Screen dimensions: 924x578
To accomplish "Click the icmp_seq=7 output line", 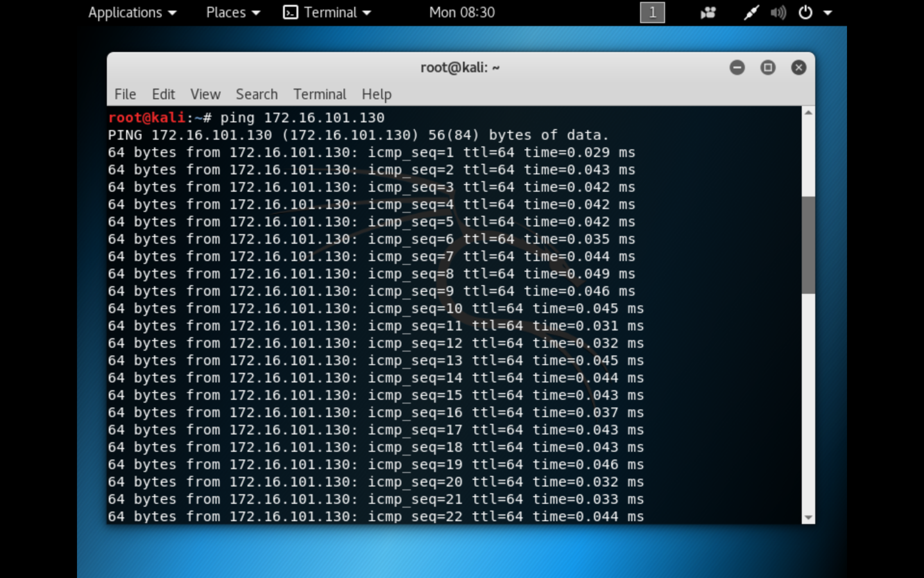I will coord(372,257).
